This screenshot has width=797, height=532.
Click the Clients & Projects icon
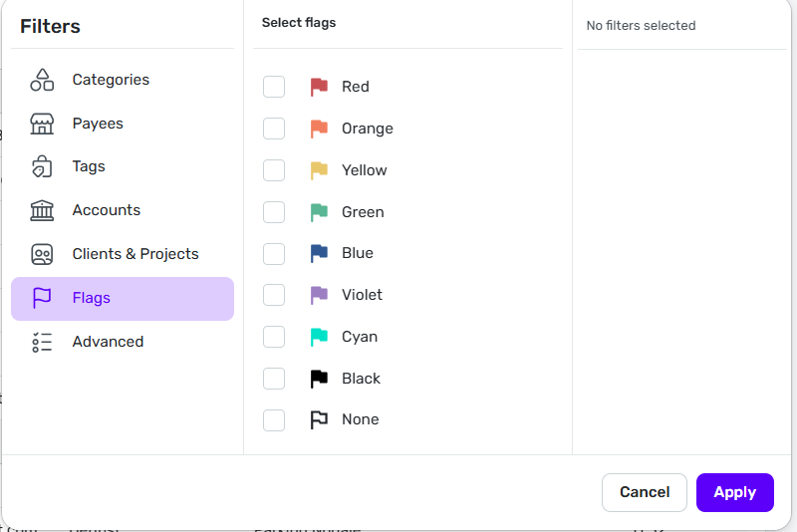coord(42,254)
